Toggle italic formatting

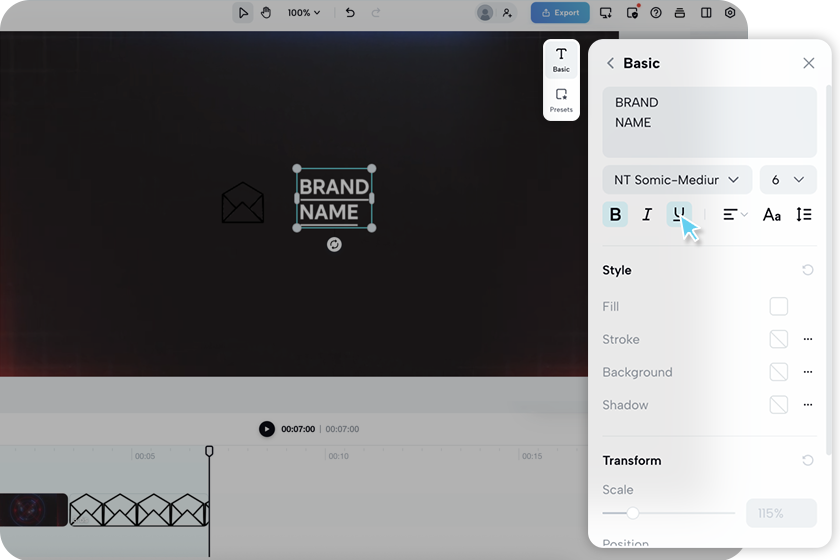647,214
